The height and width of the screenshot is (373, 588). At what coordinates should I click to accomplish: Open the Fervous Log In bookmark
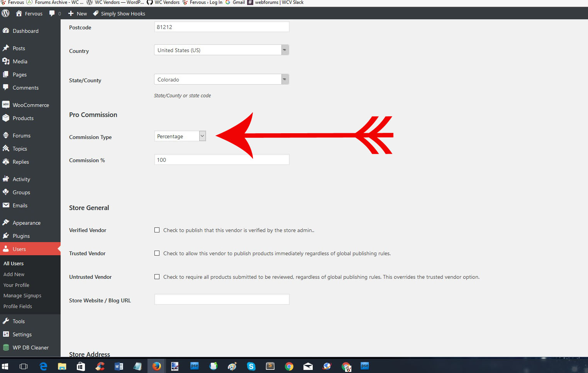pyautogui.click(x=202, y=2)
